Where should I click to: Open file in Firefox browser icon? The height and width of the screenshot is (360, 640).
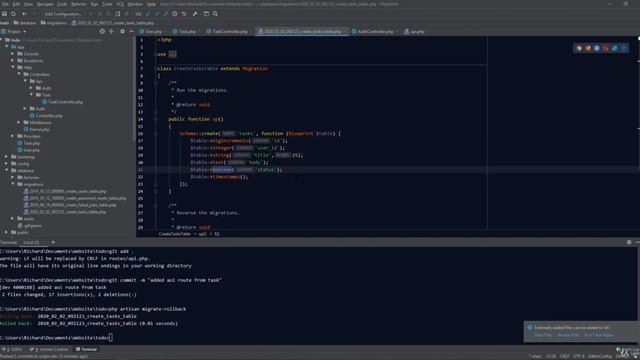[x=588, y=48]
